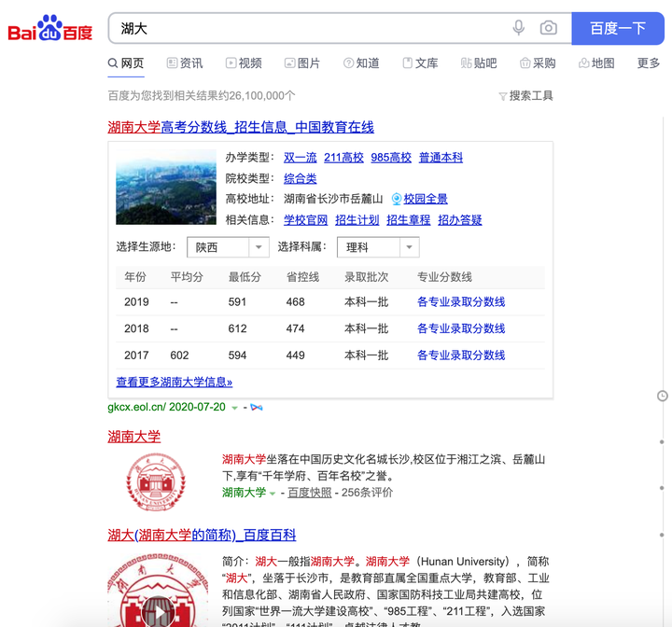Viewport: 672px width, 627px height.
Task: Activate the microphone voice search icon
Action: click(519, 28)
